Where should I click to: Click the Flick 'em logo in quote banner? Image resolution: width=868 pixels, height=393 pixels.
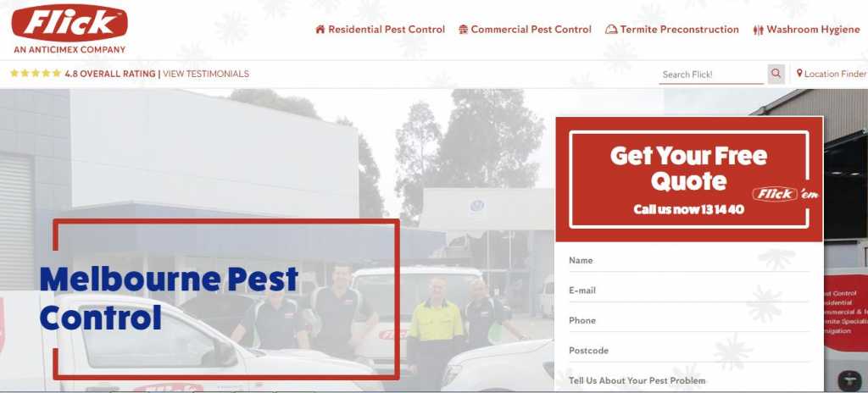point(785,194)
